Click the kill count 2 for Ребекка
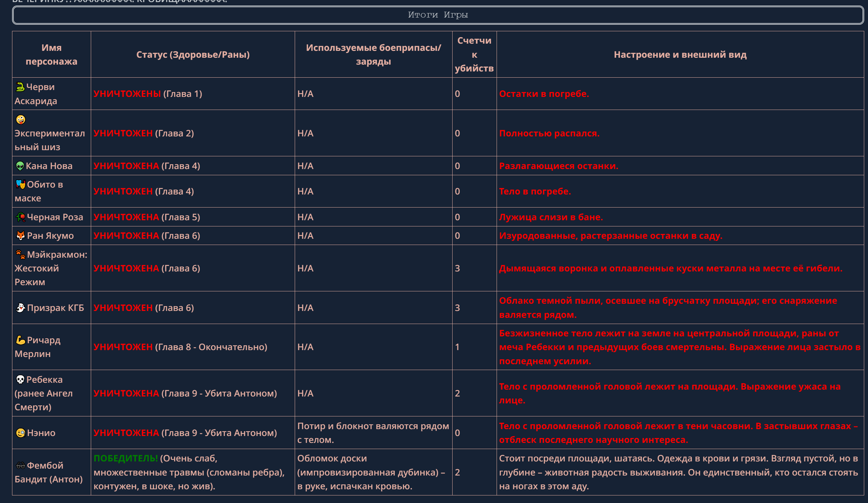The image size is (868, 503). tap(457, 393)
